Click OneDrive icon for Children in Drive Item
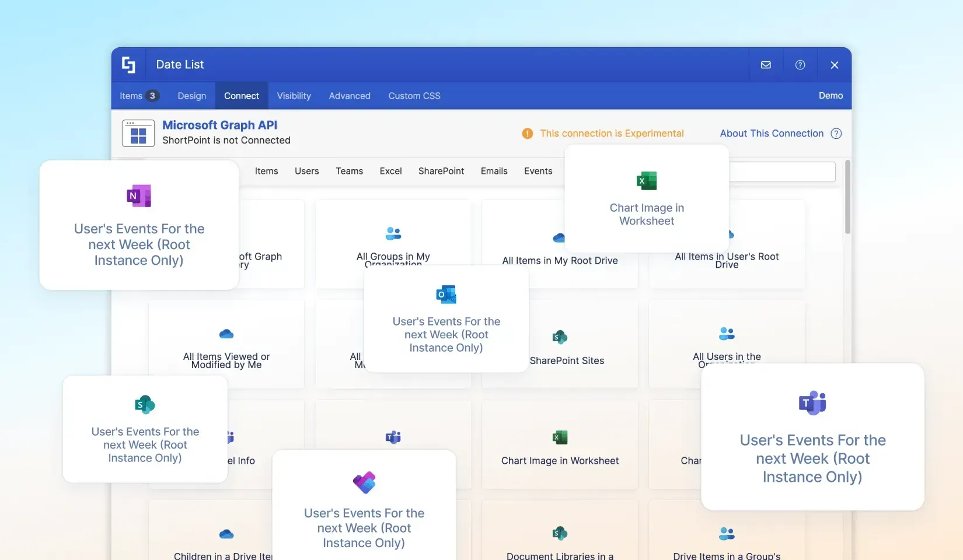Image resolution: width=963 pixels, height=560 pixels. pyautogui.click(x=226, y=534)
